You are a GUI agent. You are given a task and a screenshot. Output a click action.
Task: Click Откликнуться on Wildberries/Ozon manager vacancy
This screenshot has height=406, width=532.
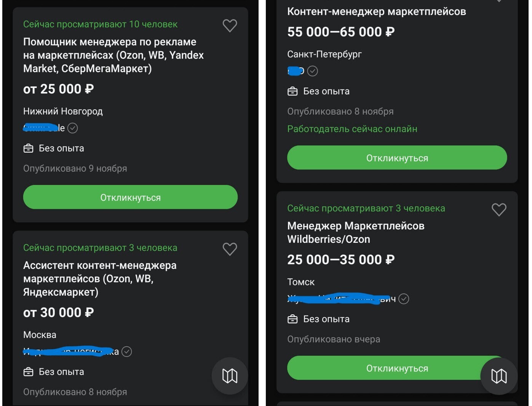click(397, 368)
